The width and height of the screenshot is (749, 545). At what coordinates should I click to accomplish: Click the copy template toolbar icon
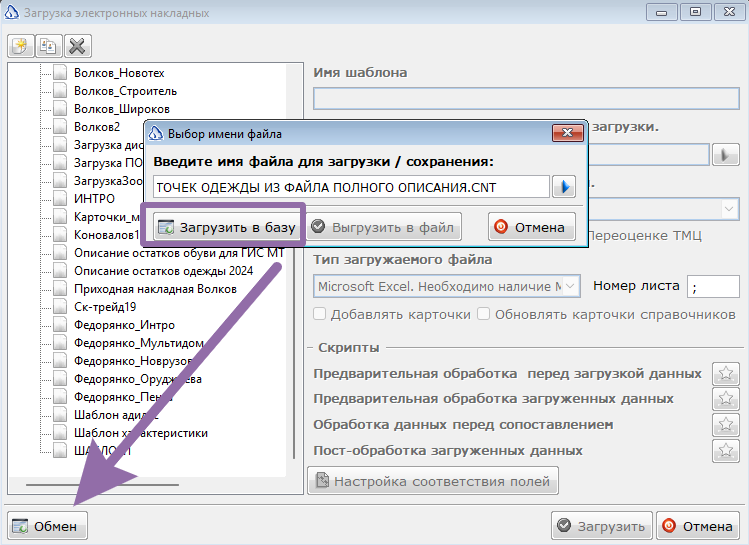[x=49, y=46]
